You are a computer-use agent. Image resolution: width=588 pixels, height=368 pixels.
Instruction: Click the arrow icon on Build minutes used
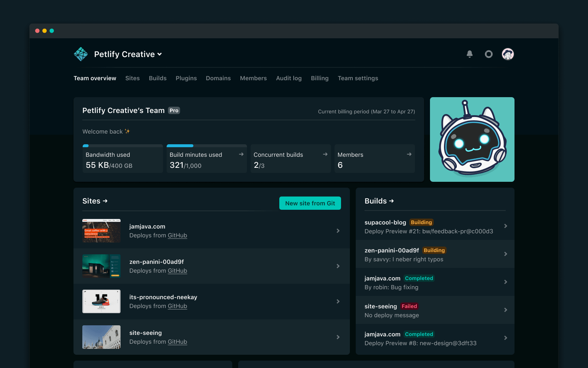(241, 155)
